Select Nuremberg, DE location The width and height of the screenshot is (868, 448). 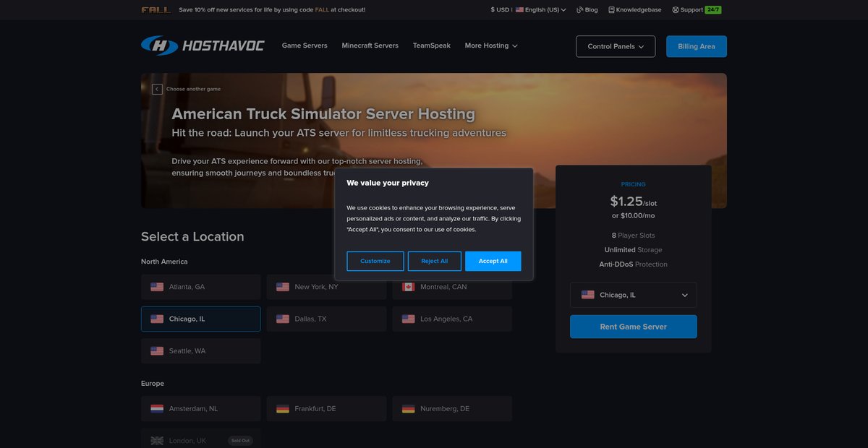[x=452, y=408]
